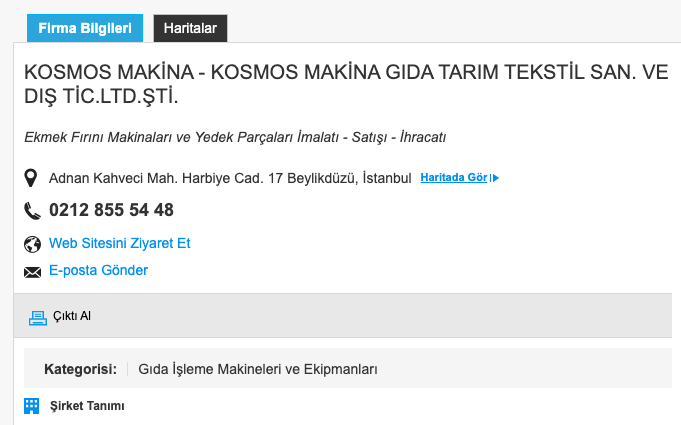Click the Kategorisi label
The height and width of the screenshot is (425, 681).
(x=81, y=369)
